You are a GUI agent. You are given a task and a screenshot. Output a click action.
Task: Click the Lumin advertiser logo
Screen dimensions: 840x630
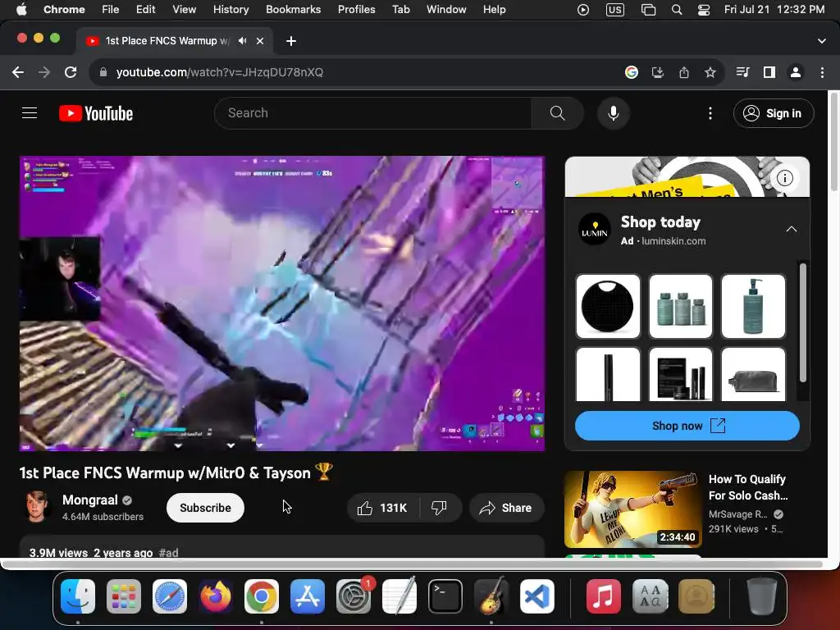595,230
